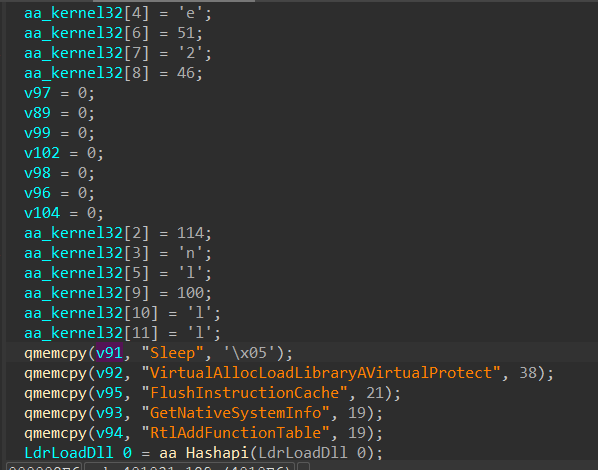This screenshot has width=598, height=470.
Task: Click aa_kernel32 on the [10] line
Action: pyautogui.click(x=74, y=313)
